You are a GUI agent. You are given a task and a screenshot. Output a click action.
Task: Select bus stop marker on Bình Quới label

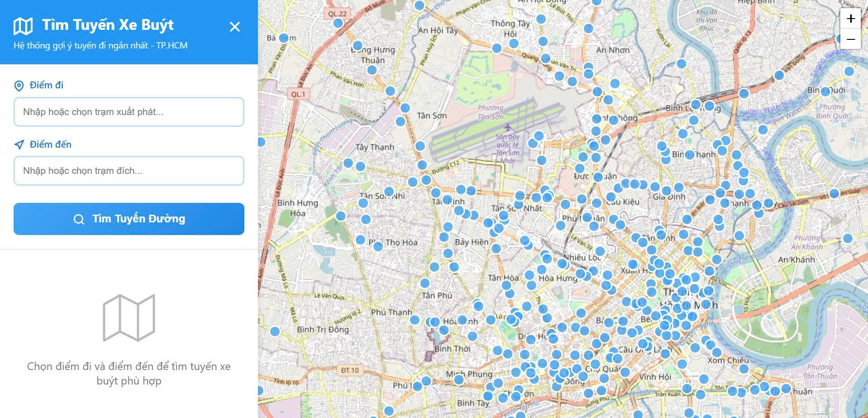click(x=826, y=91)
